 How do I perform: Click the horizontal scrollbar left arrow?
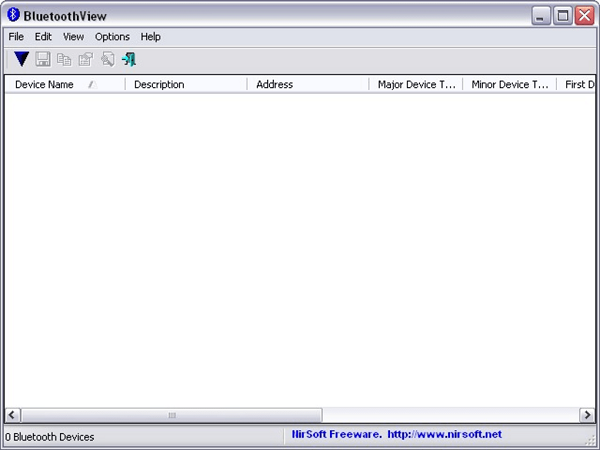click(12, 415)
